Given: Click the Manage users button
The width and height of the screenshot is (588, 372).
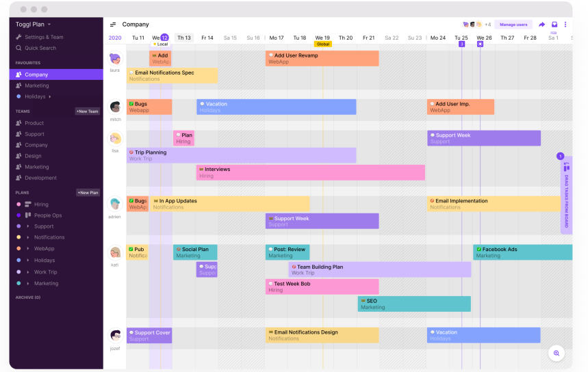Looking at the screenshot, I should click(x=513, y=25).
